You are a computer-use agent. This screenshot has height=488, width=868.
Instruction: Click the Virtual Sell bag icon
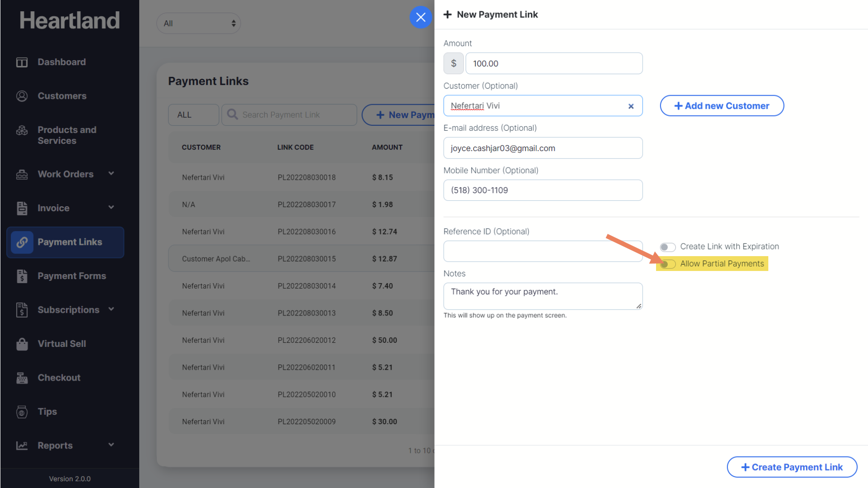(22, 344)
